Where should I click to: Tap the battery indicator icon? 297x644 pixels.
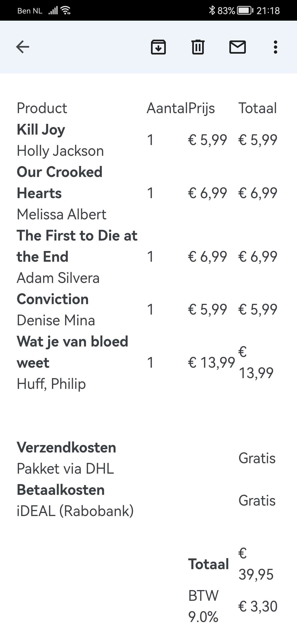pos(245,10)
